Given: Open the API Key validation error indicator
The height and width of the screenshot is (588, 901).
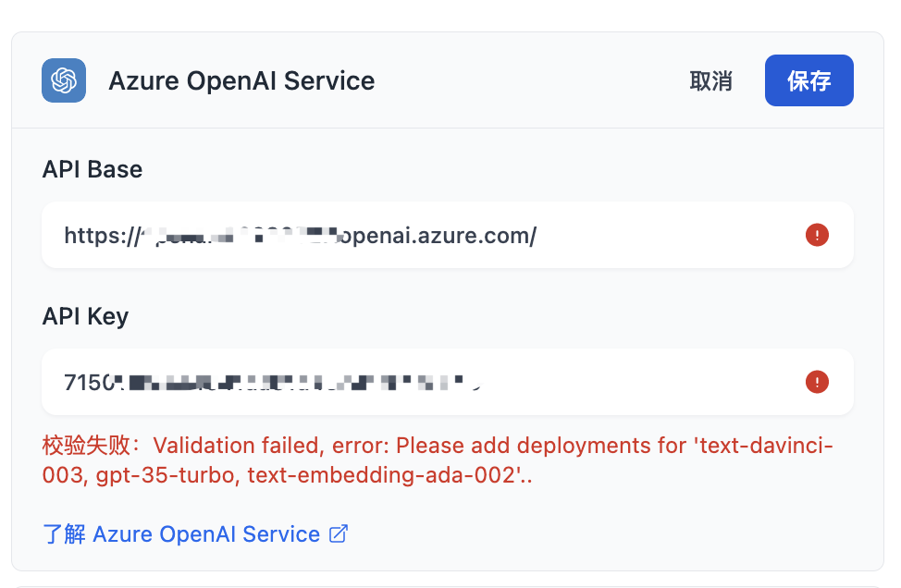Looking at the screenshot, I should 817,381.
